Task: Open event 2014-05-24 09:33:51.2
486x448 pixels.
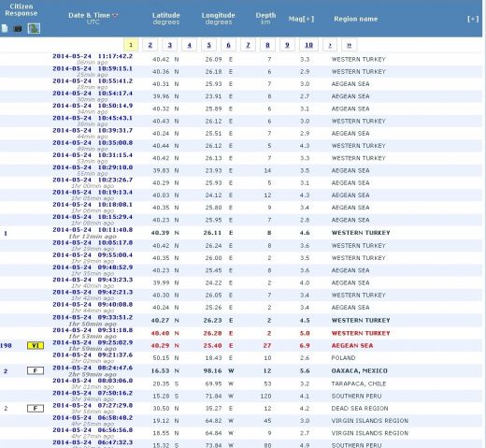Action: [93, 317]
